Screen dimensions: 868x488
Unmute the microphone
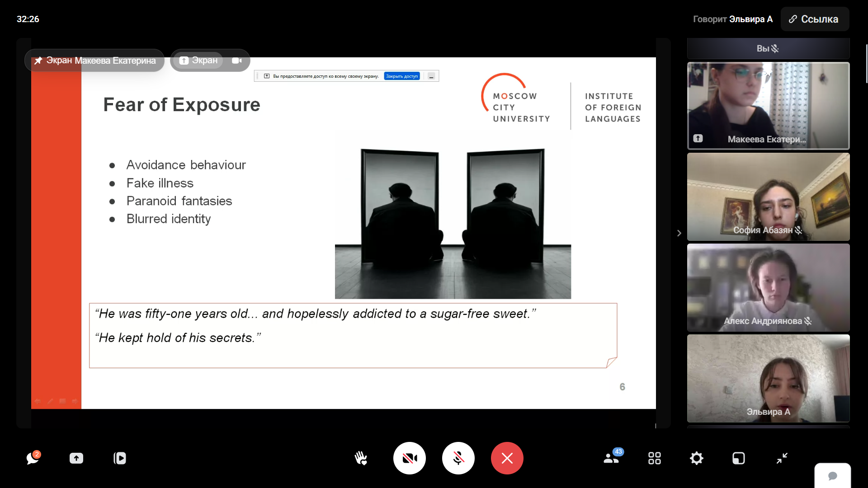(458, 458)
